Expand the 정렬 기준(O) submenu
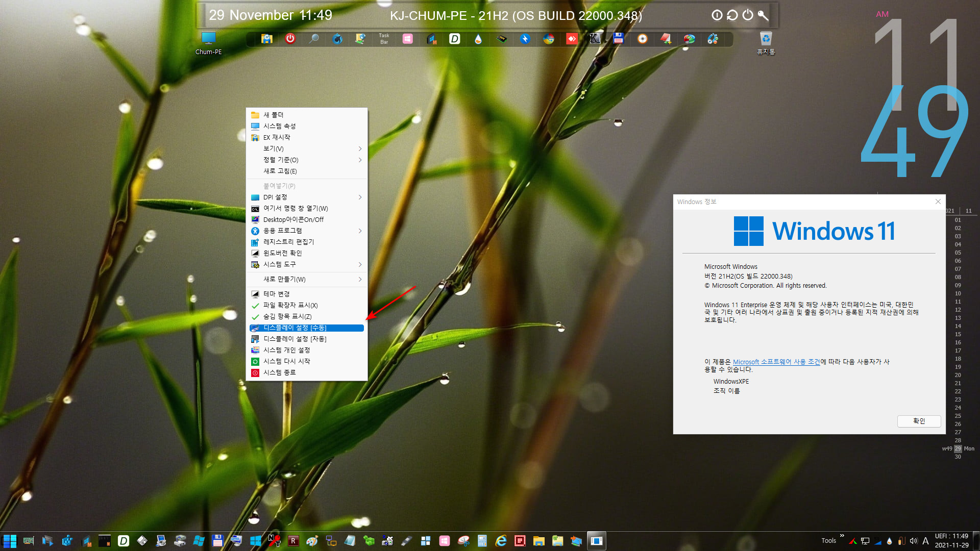 306,160
